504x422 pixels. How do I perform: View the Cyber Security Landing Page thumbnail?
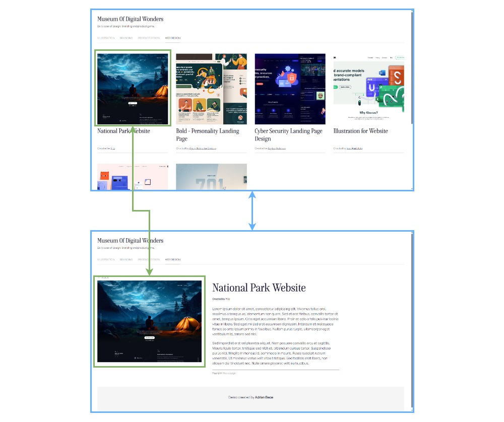290,89
